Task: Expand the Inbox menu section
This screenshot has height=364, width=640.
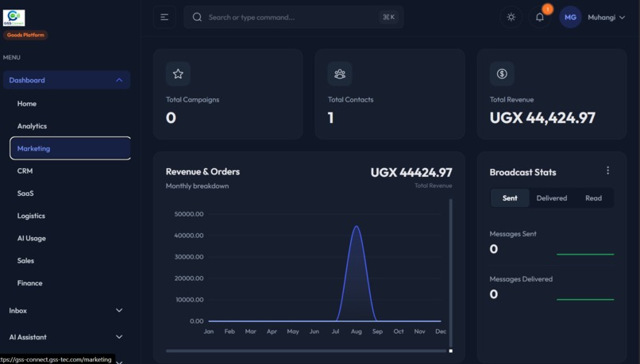Action: tap(67, 311)
